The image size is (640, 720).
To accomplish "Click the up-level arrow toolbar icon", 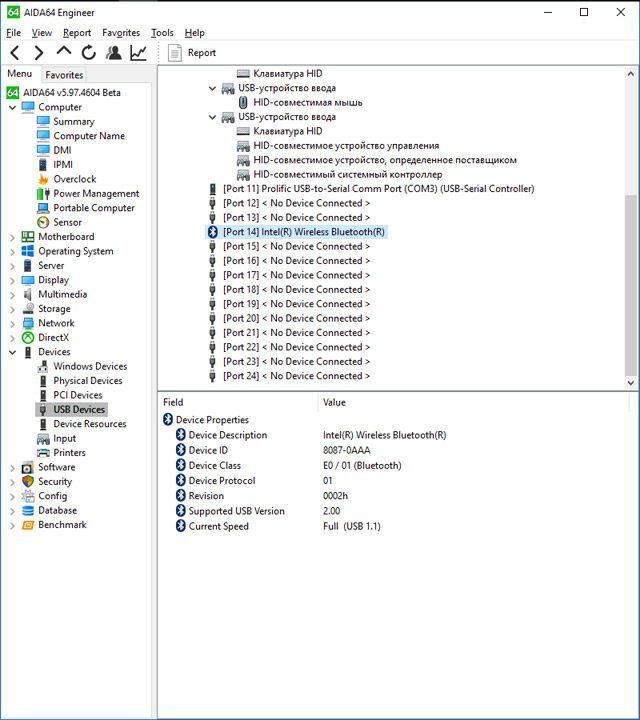I will [64, 51].
